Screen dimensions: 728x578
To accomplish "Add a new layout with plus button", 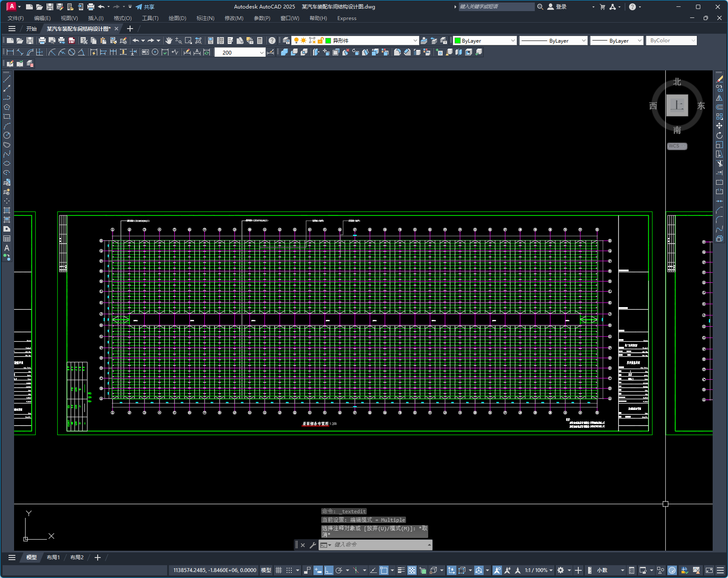I will 98,558.
